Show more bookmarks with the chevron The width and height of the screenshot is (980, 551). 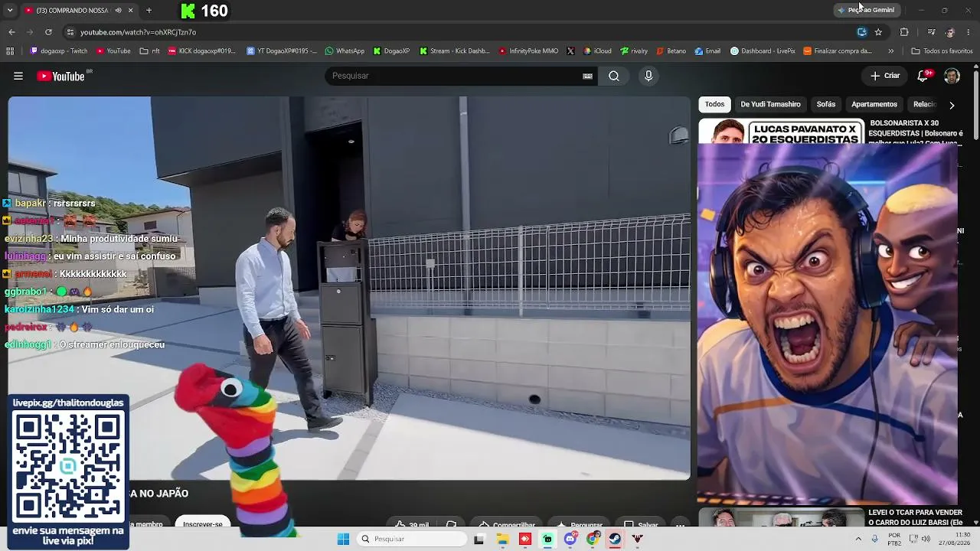point(890,51)
